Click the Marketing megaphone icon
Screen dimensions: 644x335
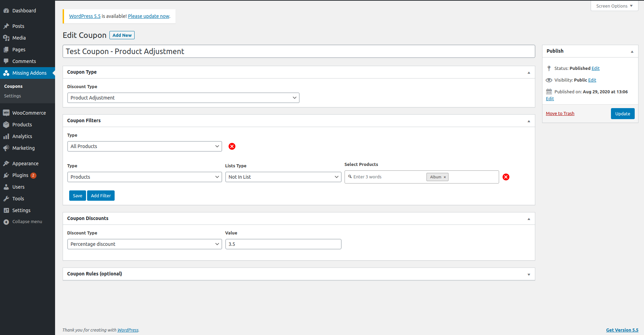[x=6, y=148]
